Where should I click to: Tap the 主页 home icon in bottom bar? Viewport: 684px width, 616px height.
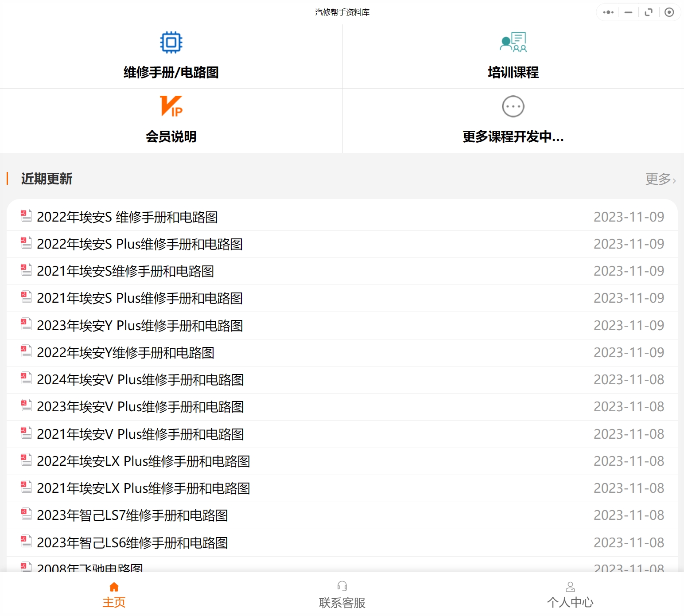(x=114, y=587)
